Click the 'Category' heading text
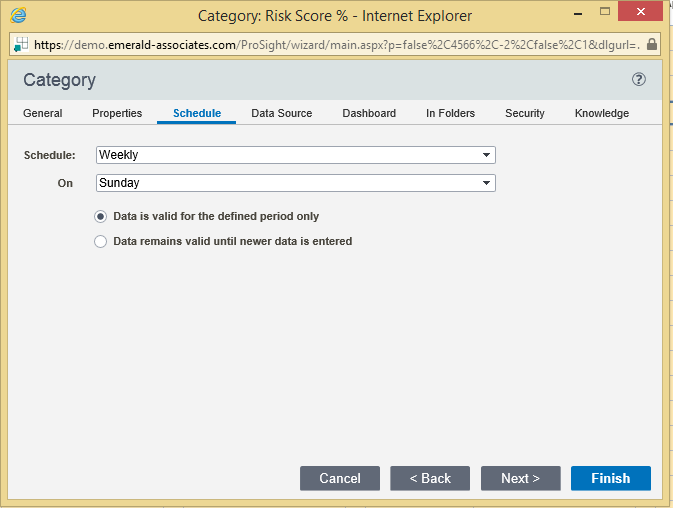Image resolution: width=673 pixels, height=508 pixels. 59,80
